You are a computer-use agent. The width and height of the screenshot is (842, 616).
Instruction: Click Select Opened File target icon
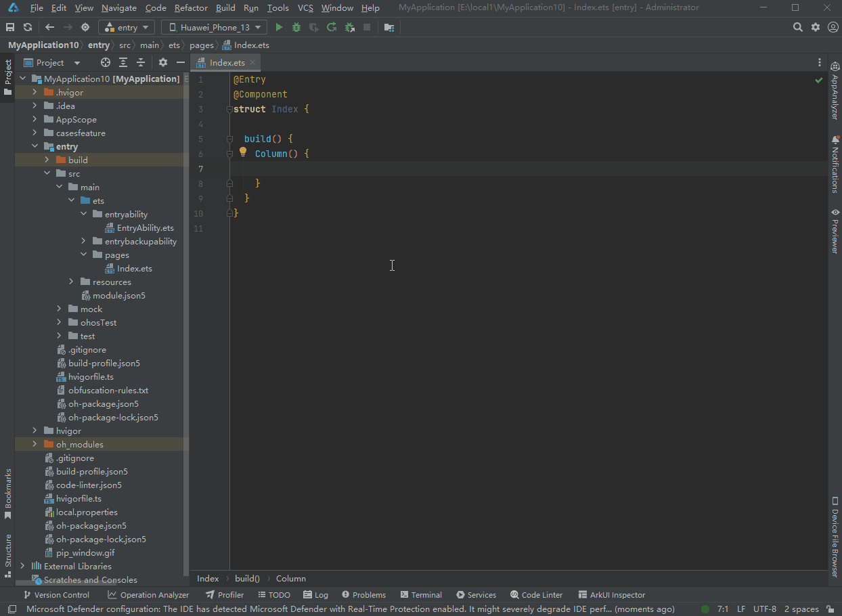(x=106, y=62)
